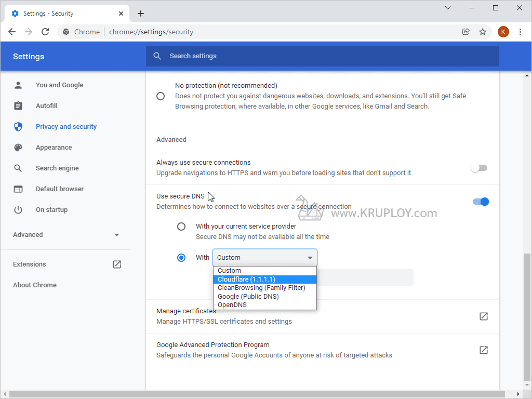Select the With custom provider radio
This screenshot has height=399, width=532.
(181, 258)
